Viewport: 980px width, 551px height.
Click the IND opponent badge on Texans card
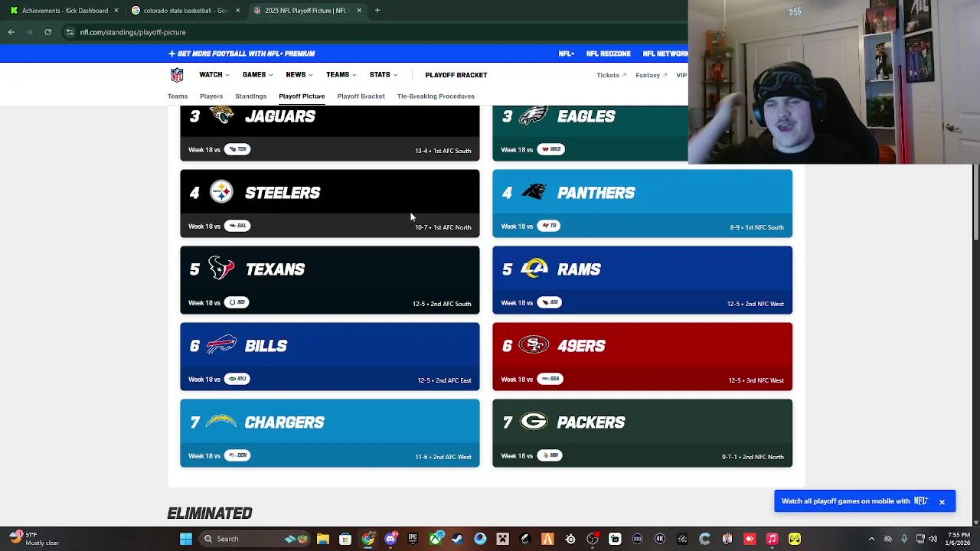(237, 302)
